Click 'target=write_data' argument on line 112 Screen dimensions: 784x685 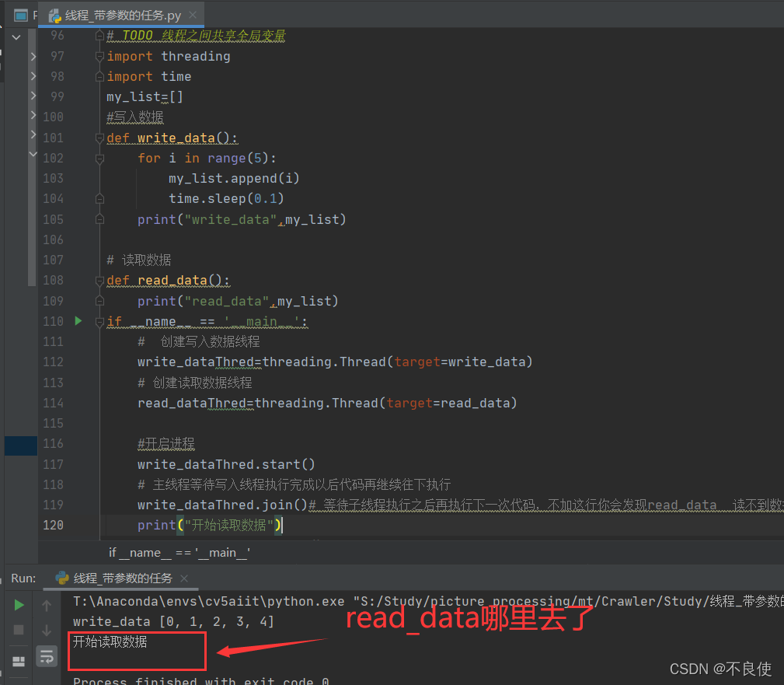[460, 362]
